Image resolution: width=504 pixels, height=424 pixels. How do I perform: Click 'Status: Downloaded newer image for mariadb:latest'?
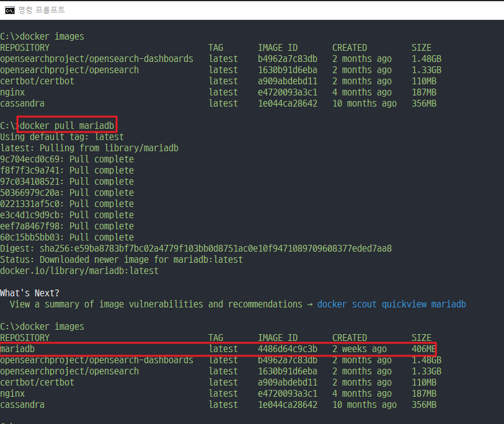[121, 259]
